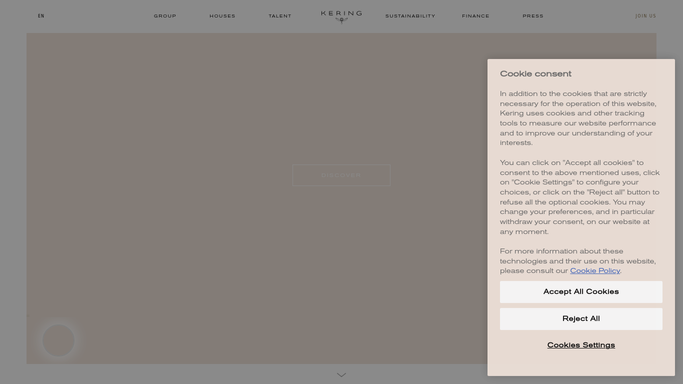This screenshot has width=683, height=384.
Task: Accept all cookies
Action: coord(581,292)
